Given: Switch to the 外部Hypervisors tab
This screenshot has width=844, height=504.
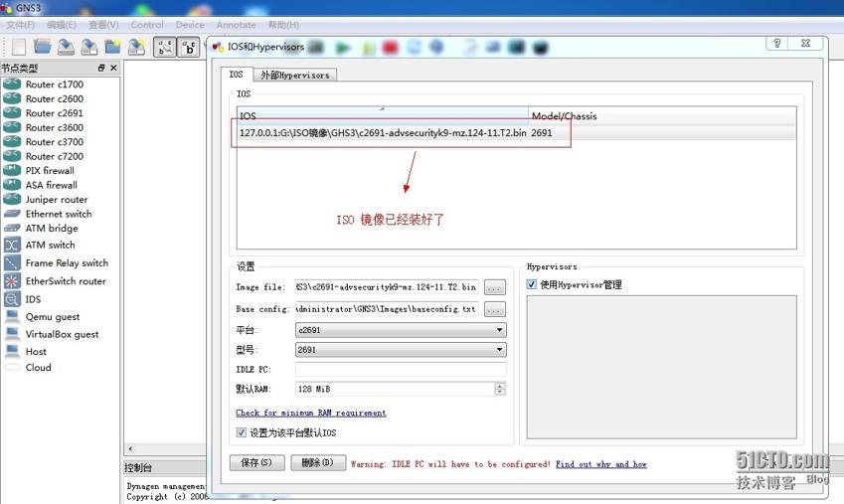Looking at the screenshot, I should (x=295, y=75).
